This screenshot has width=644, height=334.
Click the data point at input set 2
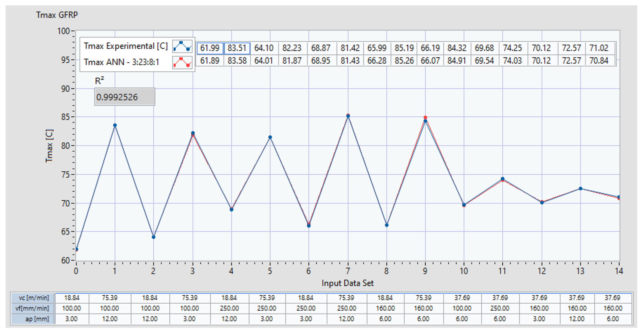pos(153,237)
